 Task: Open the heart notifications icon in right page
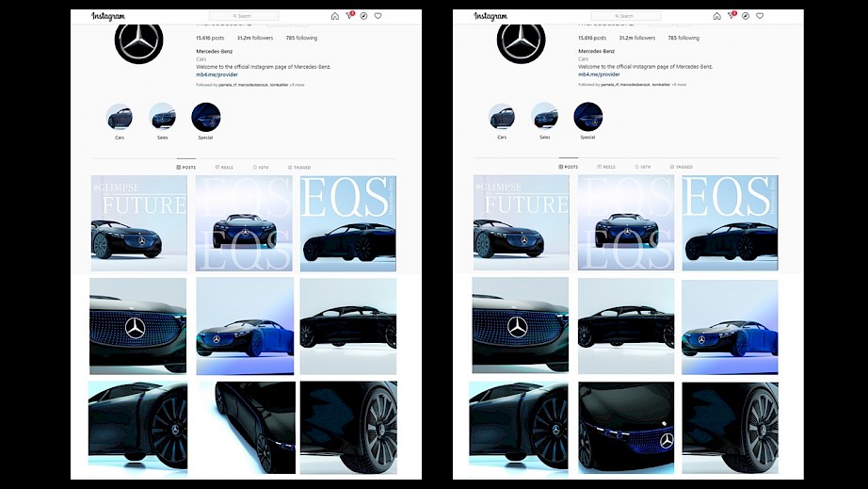pos(760,16)
